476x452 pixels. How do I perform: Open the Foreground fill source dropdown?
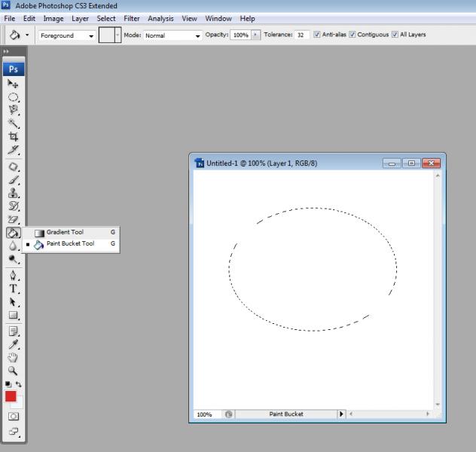(66, 35)
